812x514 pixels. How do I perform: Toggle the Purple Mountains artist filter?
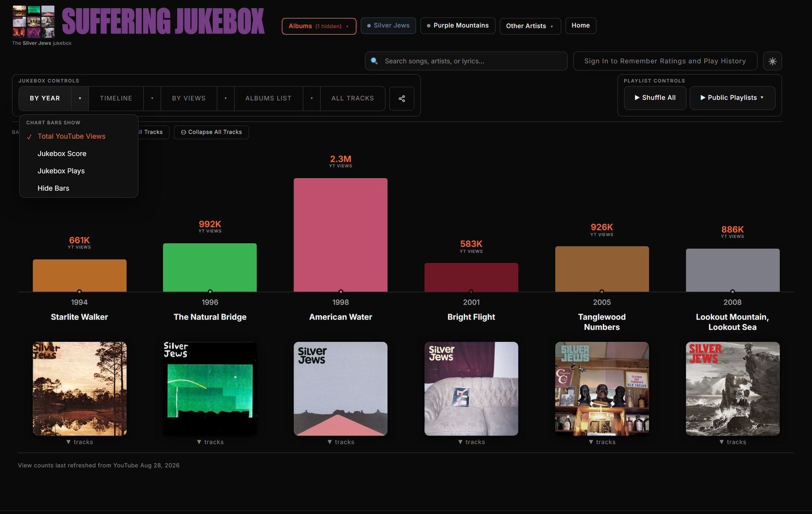pyautogui.click(x=457, y=25)
